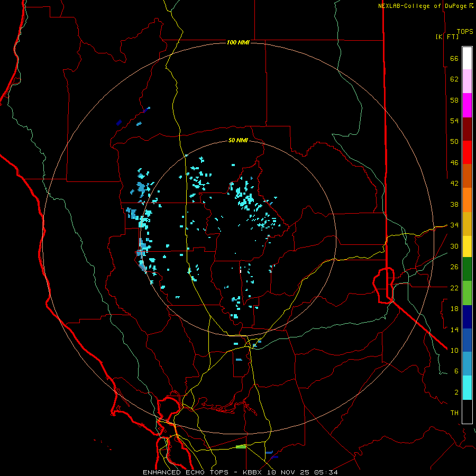Viewport: 476px width, 476px height.
Task: Click the light green echo near bottom
Action: click(241, 446)
